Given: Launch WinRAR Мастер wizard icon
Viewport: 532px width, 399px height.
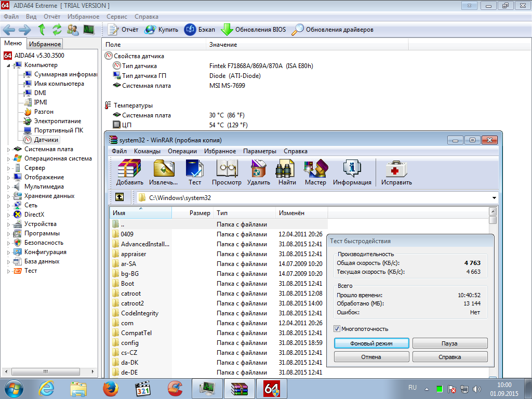Looking at the screenshot, I should tap(315, 172).
